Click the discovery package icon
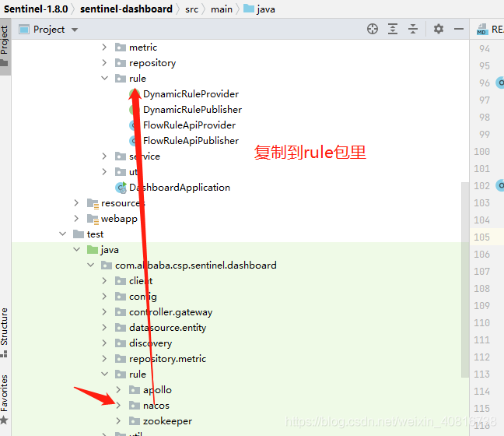 tap(121, 343)
